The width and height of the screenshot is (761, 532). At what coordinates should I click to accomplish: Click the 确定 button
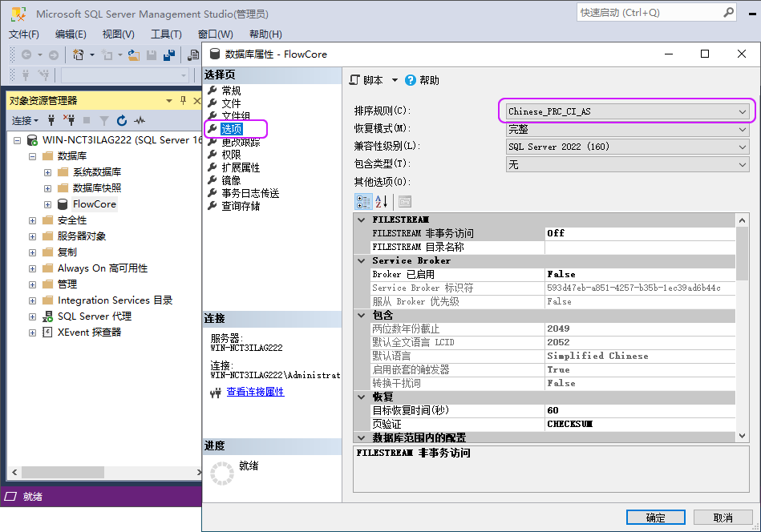[x=655, y=518]
